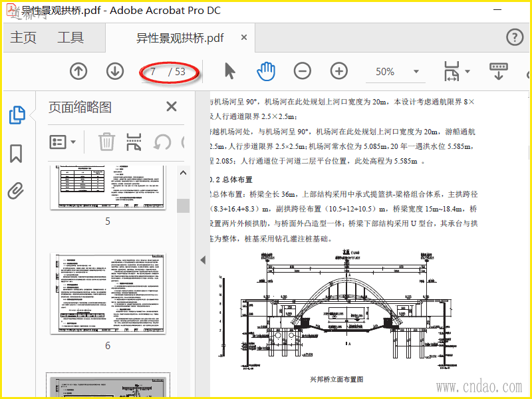Viewport: 532px width, 399px height.
Task: Click the total page count 53
Action: (180, 72)
